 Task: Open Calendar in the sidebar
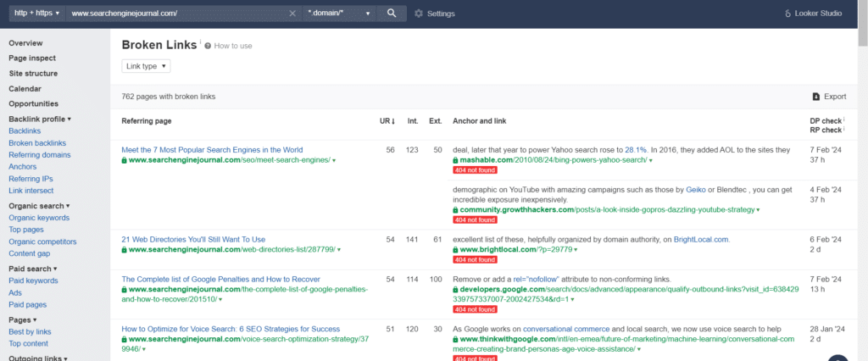click(25, 89)
